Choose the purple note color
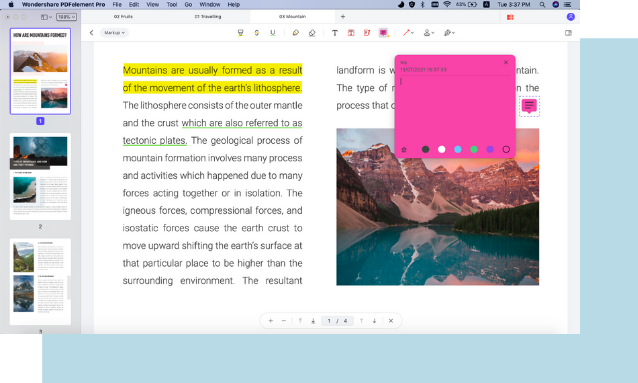638x383 pixels. point(490,149)
